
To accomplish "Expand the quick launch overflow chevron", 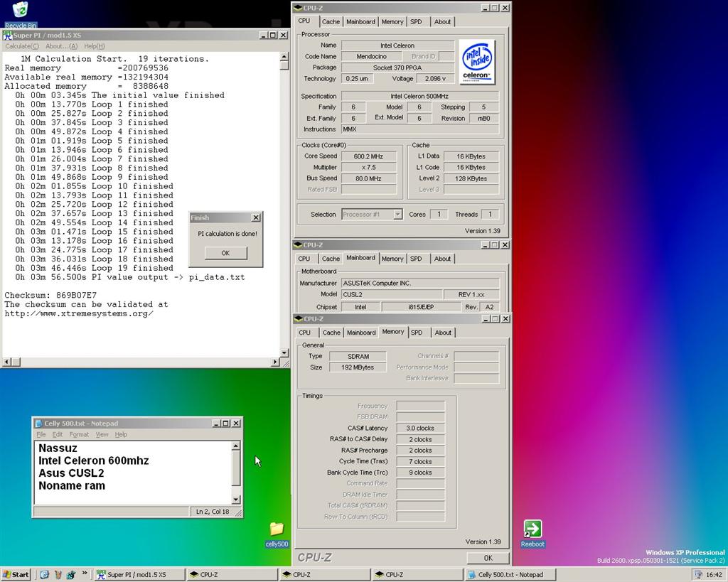I will 85,573.
